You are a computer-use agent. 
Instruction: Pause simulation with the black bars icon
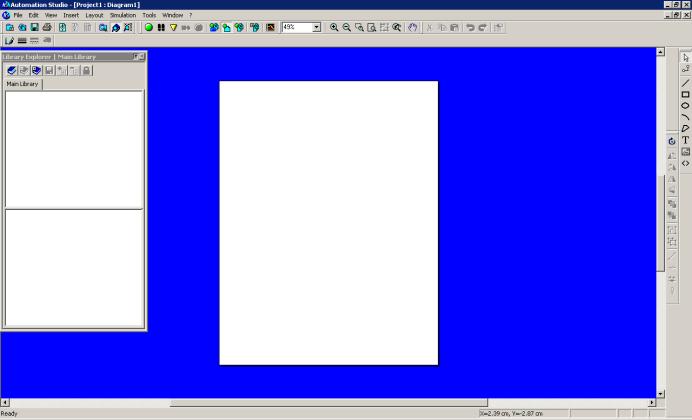(x=161, y=27)
